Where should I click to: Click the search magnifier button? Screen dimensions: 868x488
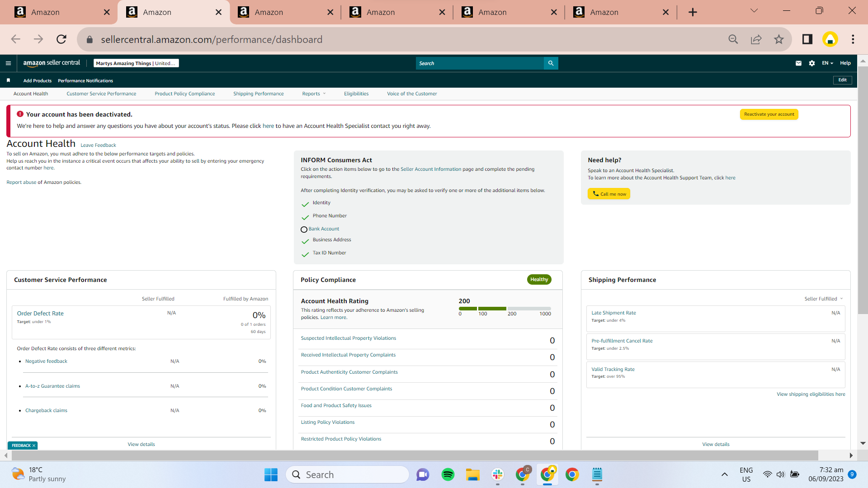(x=551, y=63)
